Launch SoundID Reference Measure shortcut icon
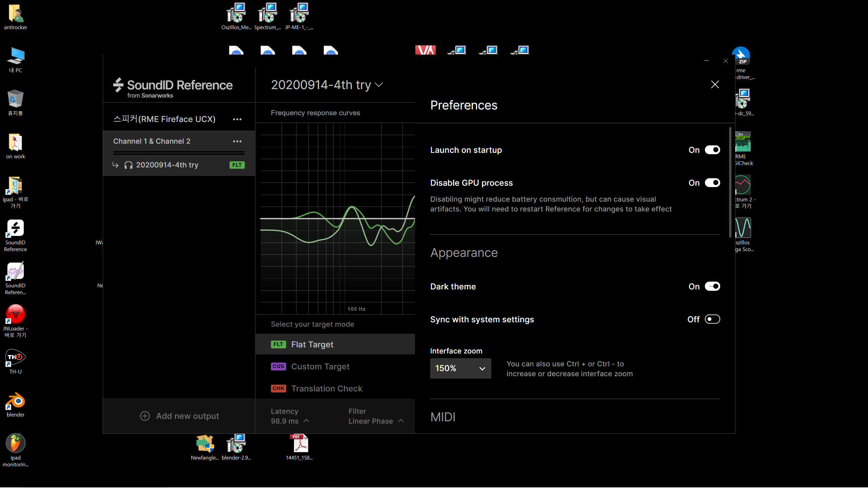 click(x=15, y=278)
